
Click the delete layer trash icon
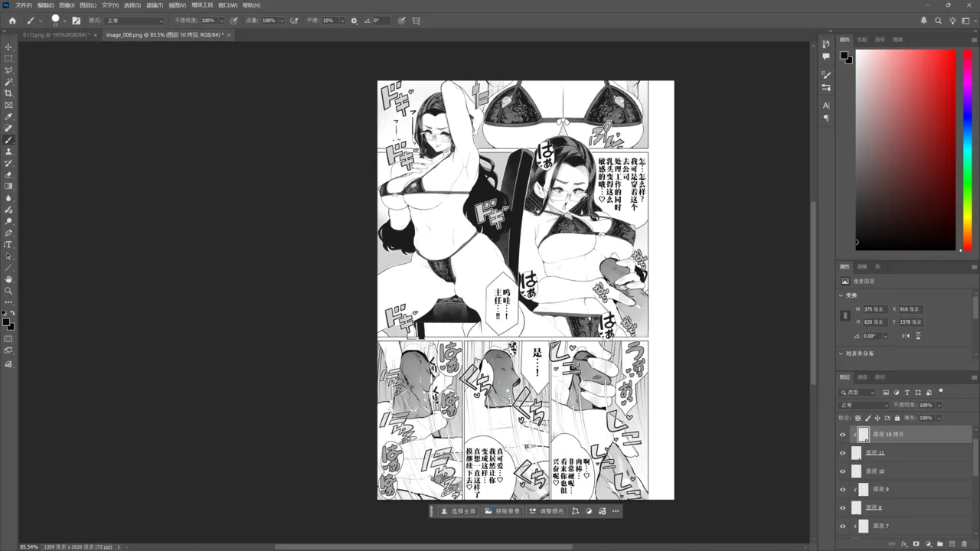(x=964, y=544)
